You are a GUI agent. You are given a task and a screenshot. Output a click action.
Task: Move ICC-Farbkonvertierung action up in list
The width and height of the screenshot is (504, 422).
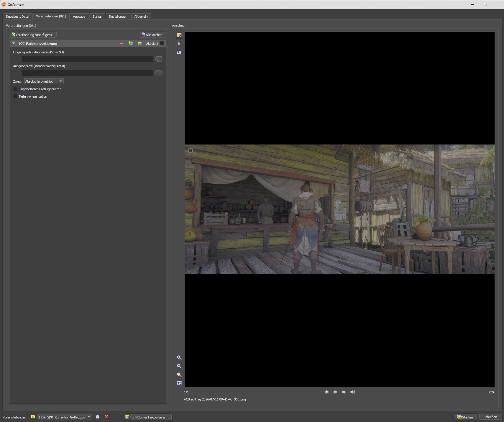click(x=131, y=43)
